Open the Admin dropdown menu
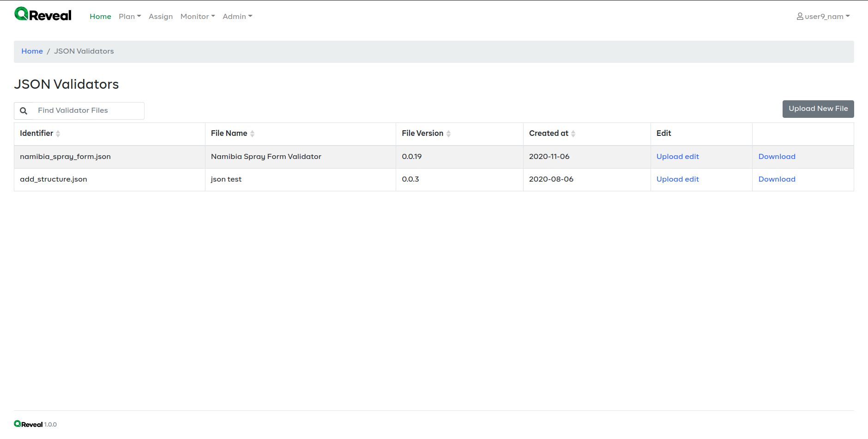The height and width of the screenshot is (439, 868). click(237, 16)
